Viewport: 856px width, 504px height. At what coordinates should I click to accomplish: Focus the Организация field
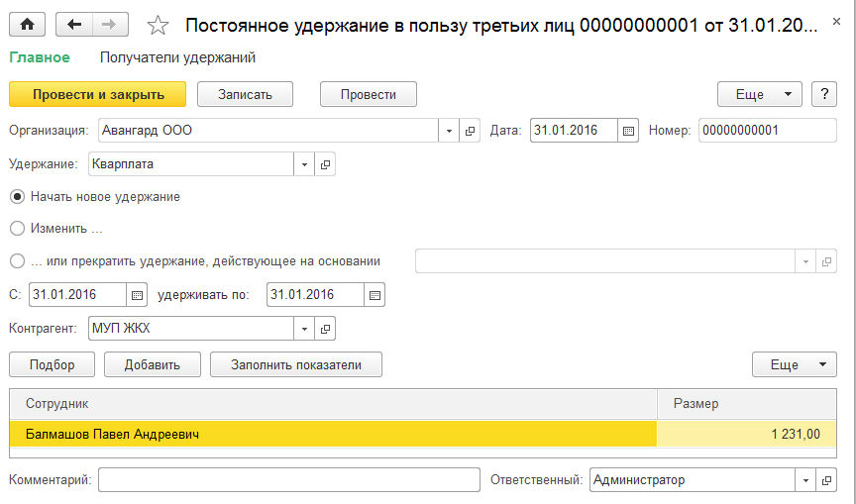[x=268, y=131]
